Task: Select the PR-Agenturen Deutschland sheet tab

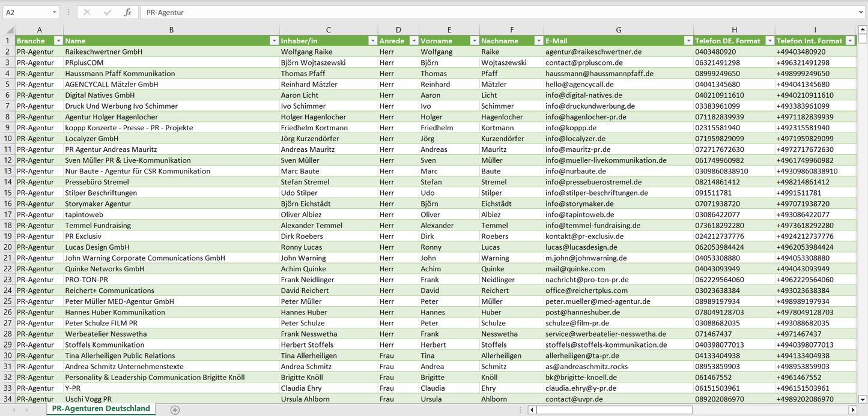Action: (x=101, y=409)
